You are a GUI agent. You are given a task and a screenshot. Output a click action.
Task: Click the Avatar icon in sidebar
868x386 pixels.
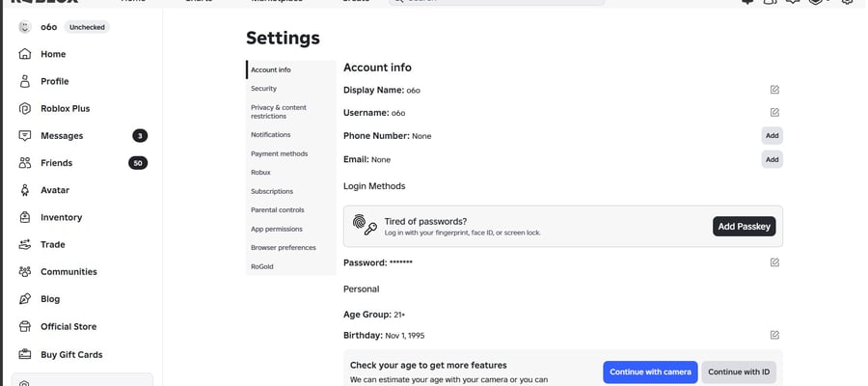24,190
